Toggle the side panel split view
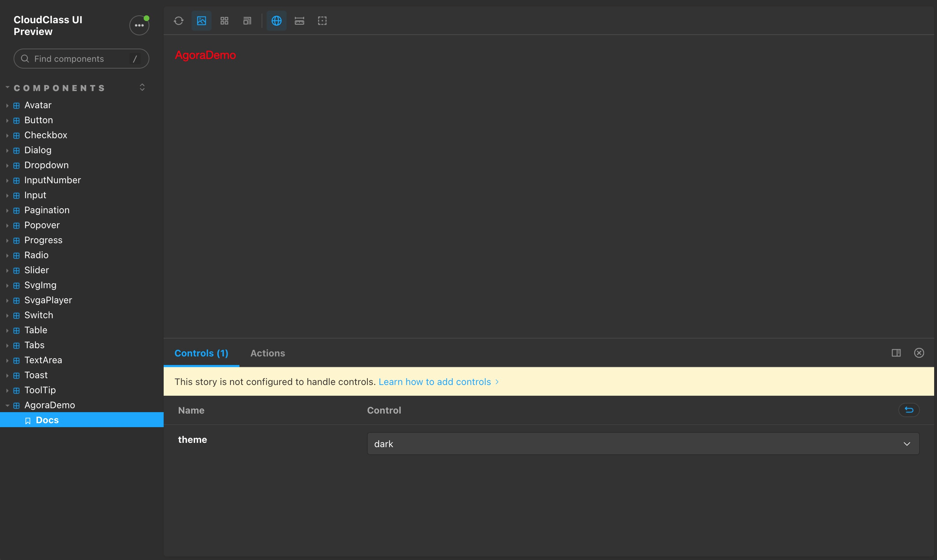Viewport: 937px width, 560px height. (896, 352)
